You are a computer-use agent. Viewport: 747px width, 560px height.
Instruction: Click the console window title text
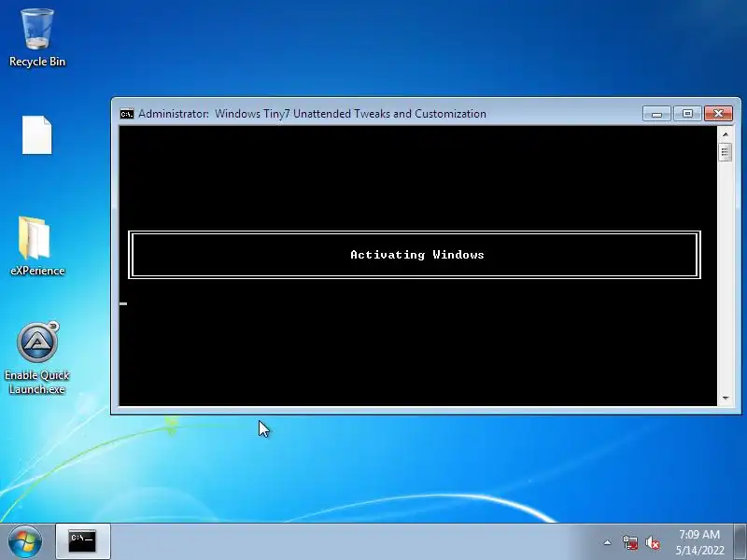pos(313,114)
